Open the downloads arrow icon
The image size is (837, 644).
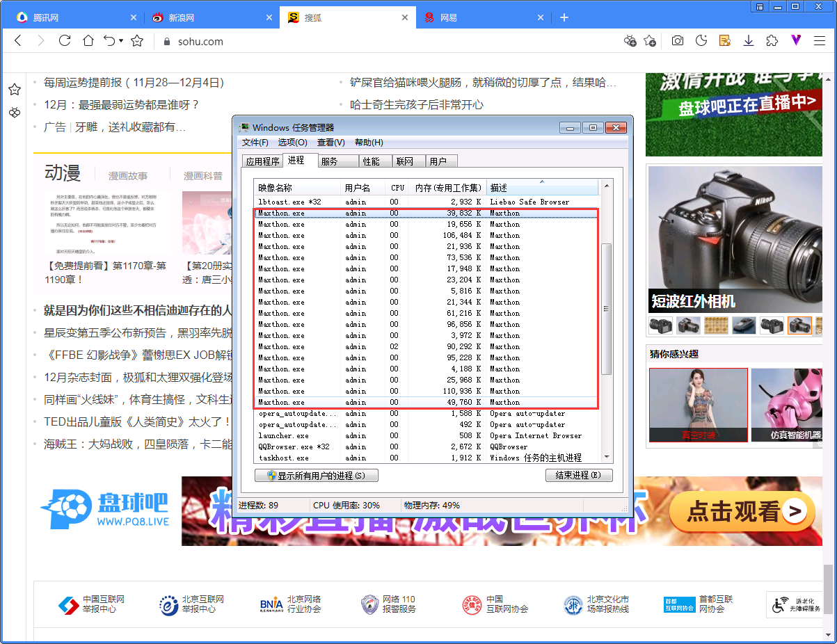[x=749, y=41]
